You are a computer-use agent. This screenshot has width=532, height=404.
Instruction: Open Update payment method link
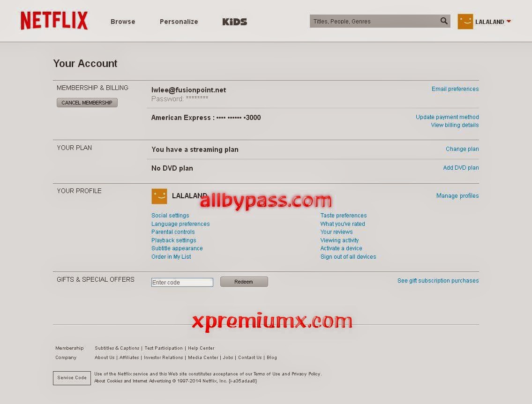click(x=447, y=117)
